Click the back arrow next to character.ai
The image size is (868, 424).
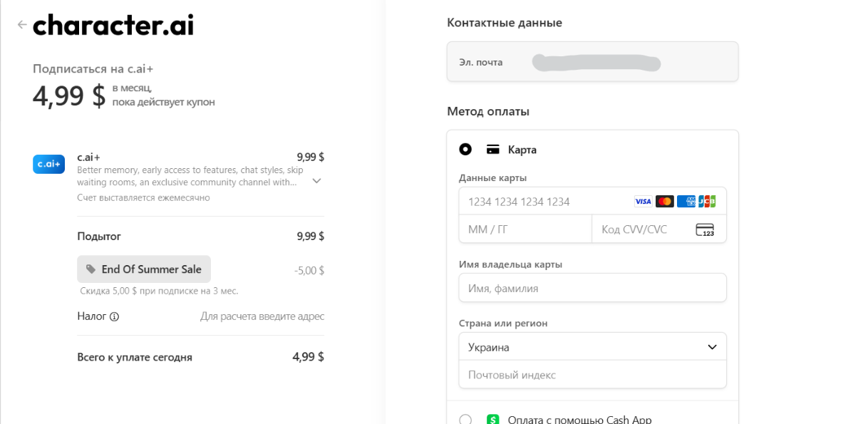[22, 25]
